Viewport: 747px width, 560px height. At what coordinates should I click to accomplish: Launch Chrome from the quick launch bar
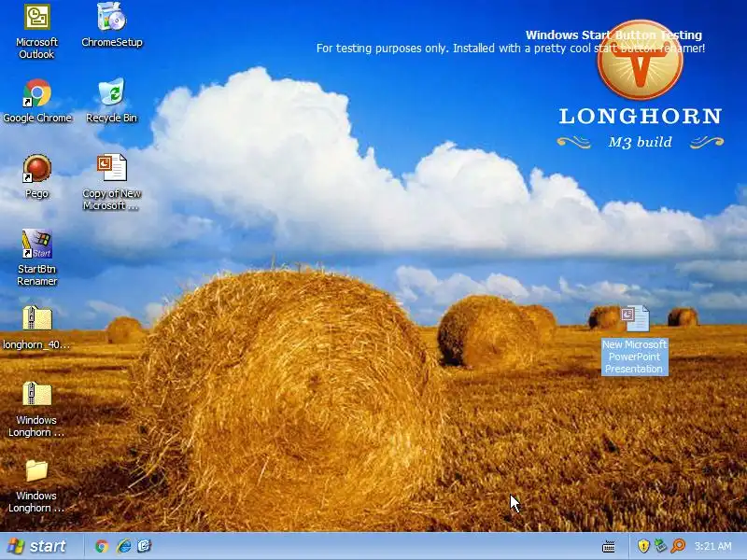[x=102, y=546]
